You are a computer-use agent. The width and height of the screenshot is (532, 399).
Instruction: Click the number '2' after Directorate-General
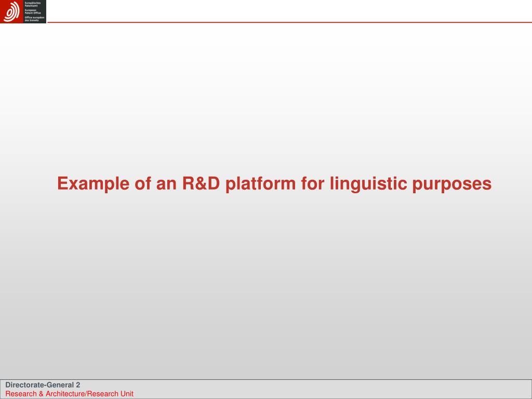78,385
